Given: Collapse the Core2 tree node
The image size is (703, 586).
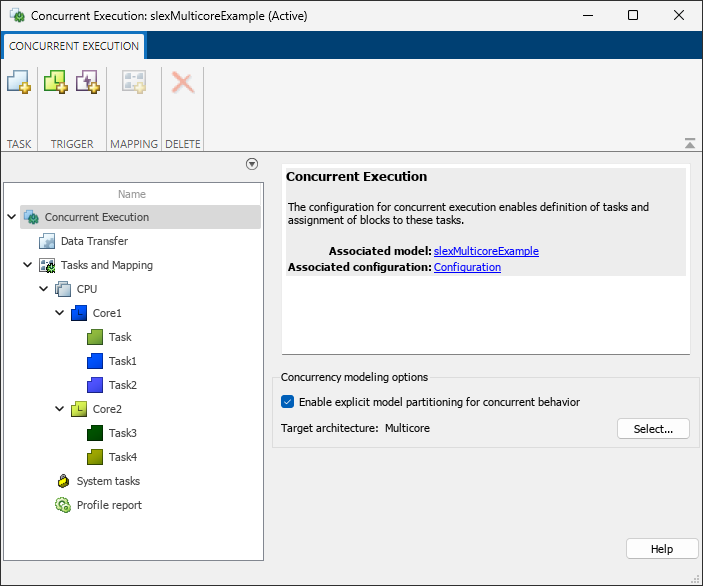Looking at the screenshot, I should click(60, 409).
